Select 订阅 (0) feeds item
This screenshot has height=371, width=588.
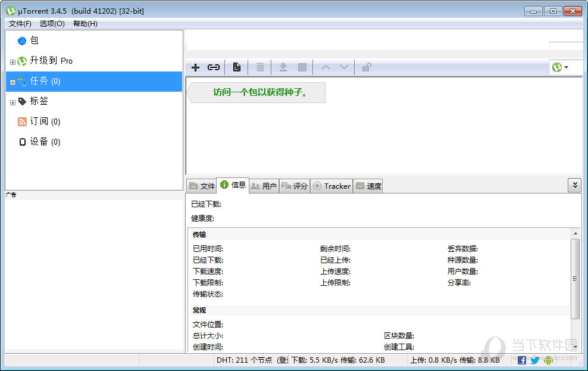[39, 121]
